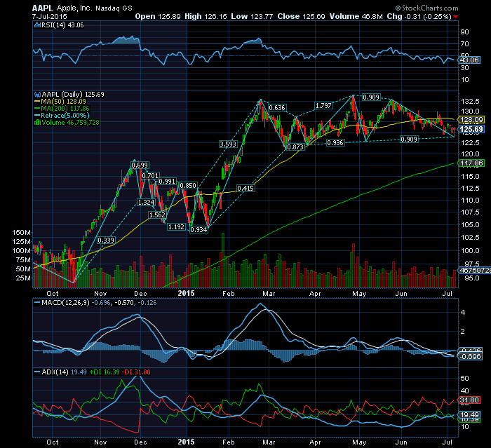The width and height of the screenshot is (491, 448).
Task: Click the 128.09 MA50 price axis tag
Action: [x=471, y=119]
